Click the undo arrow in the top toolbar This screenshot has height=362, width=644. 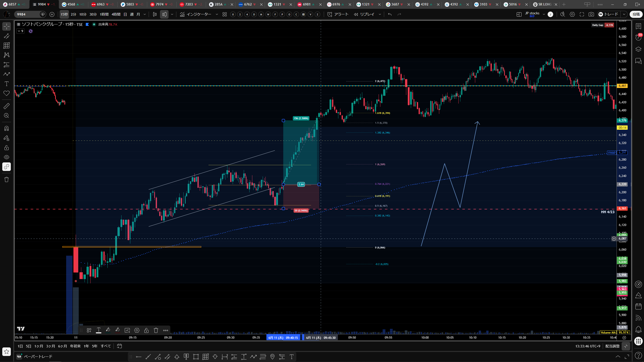[390, 14]
